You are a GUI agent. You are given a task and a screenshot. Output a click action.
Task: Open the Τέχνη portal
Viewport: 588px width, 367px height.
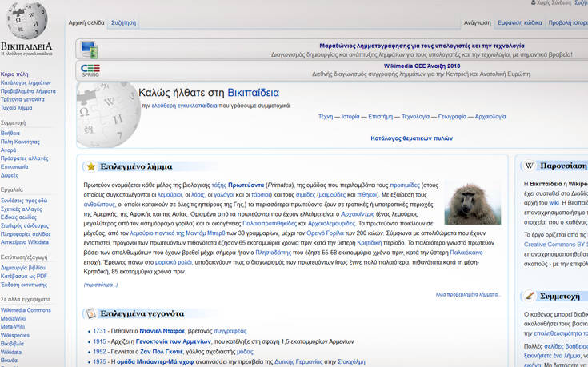tap(325, 117)
